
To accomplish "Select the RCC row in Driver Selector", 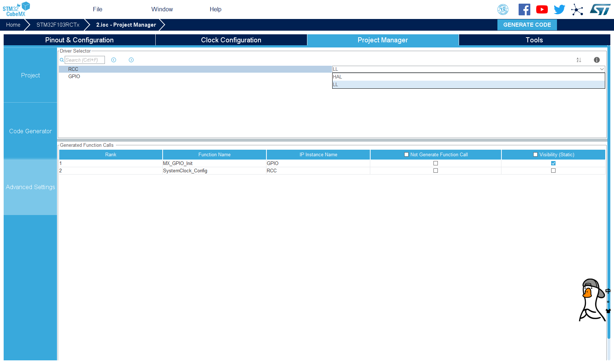I will pyautogui.click(x=195, y=69).
